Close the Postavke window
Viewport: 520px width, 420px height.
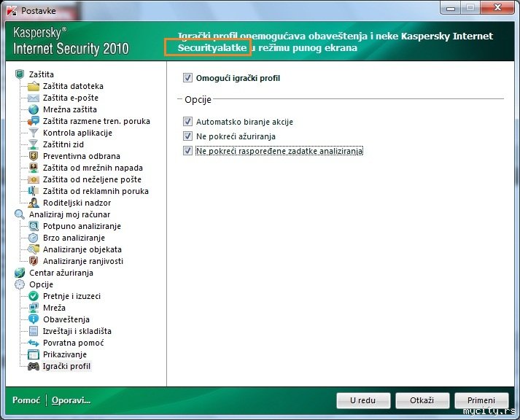pos(497,7)
